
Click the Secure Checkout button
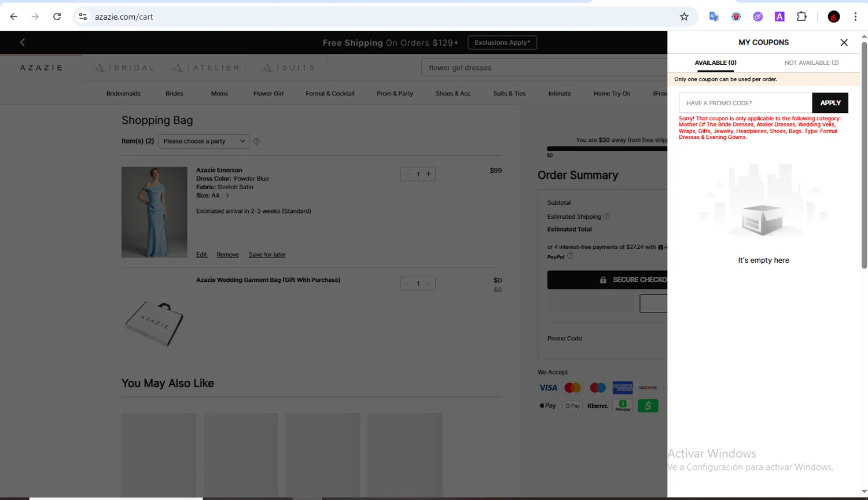pyautogui.click(x=608, y=280)
